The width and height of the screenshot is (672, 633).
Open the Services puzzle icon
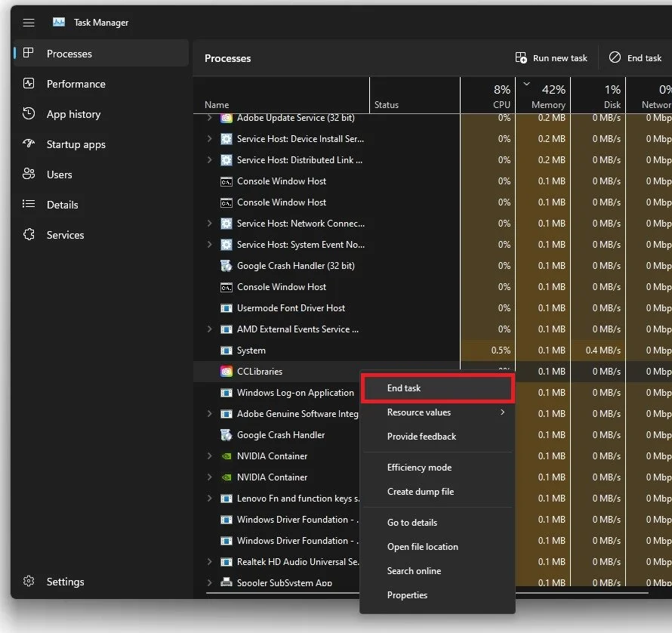point(29,235)
